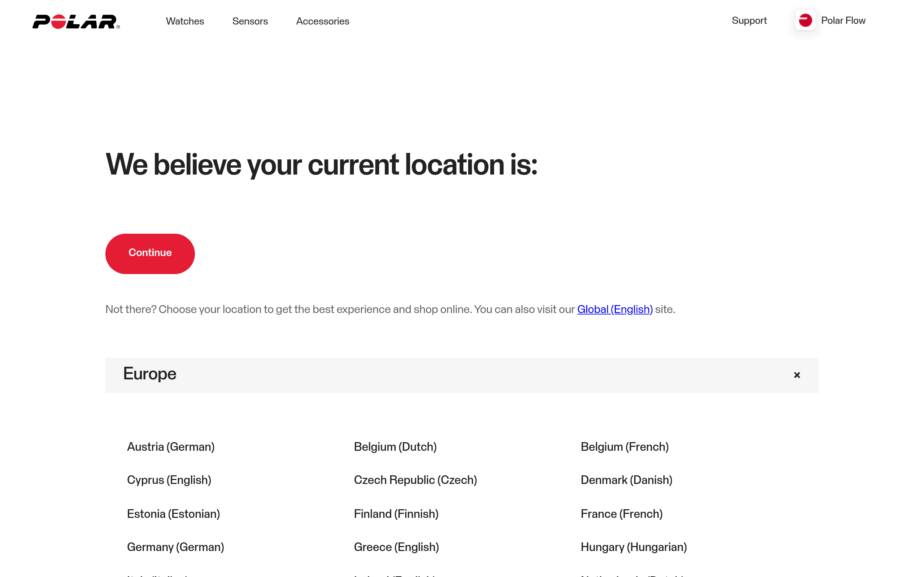Viewport: 924px width, 577px height.
Task: Open the Polar Flow red circle icon
Action: coord(805,20)
